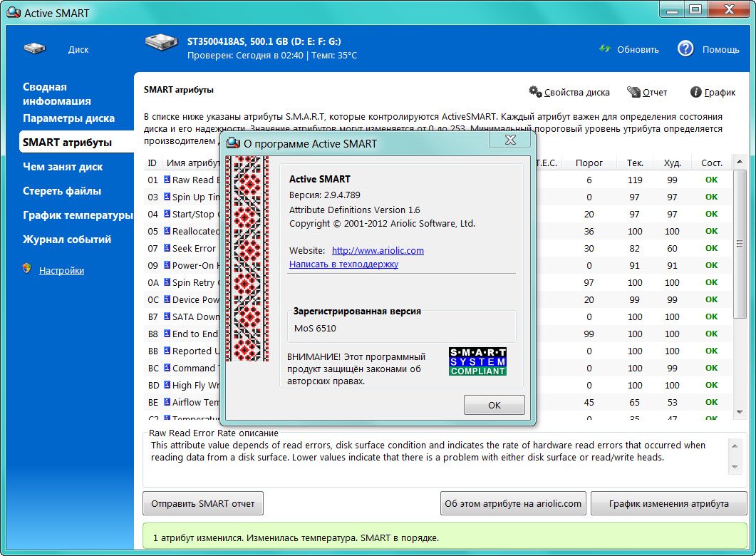Open the График link at top right
Image resolution: width=756 pixels, height=556 pixels.
tap(720, 92)
